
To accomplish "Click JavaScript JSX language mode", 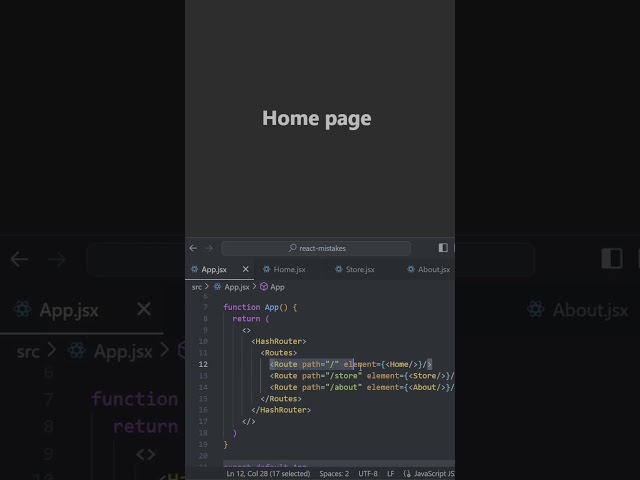I will click(x=434, y=473).
